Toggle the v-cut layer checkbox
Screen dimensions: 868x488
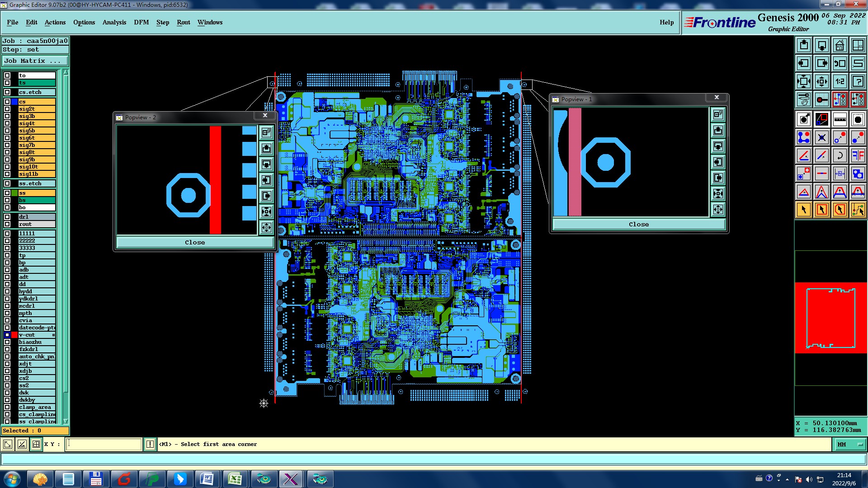coord(7,335)
